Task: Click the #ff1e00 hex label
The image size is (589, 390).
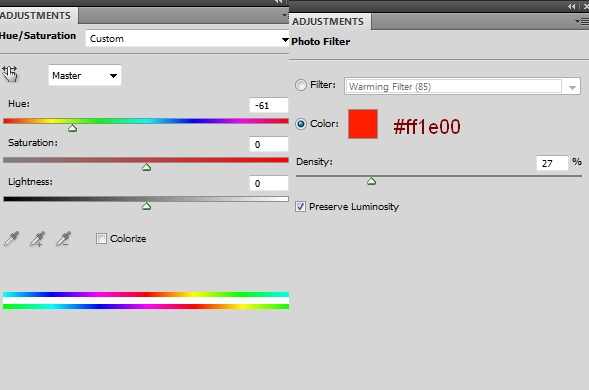Action: tap(427, 127)
